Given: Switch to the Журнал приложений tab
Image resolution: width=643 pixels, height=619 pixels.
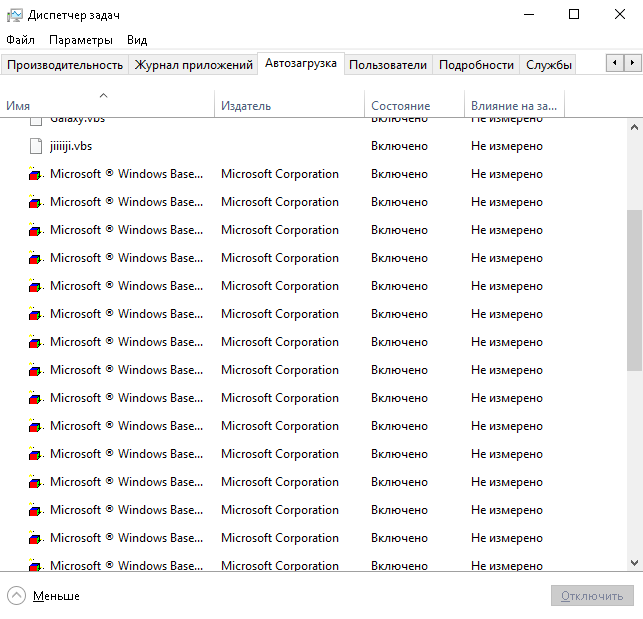Looking at the screenshot, I should point(193,65).
